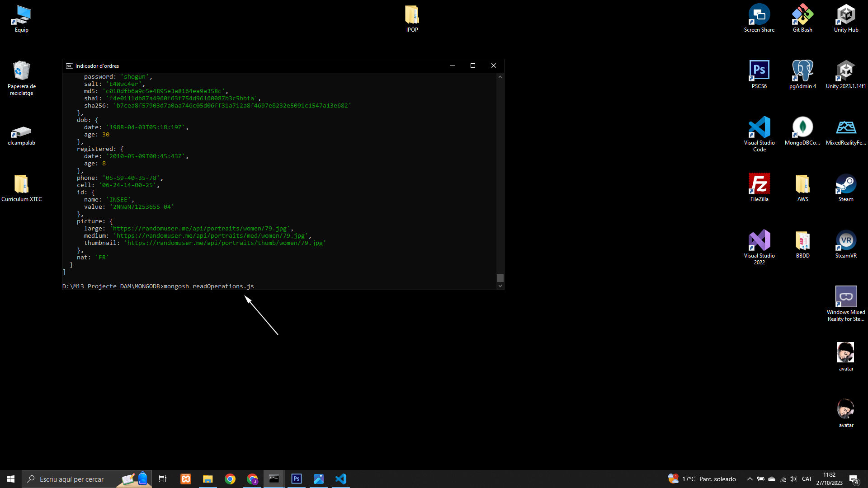The width and height of the screenshot is (868, 488).
Task: Open the Windows Start menu
Action: pyautogui.click(x=11, y=479)
